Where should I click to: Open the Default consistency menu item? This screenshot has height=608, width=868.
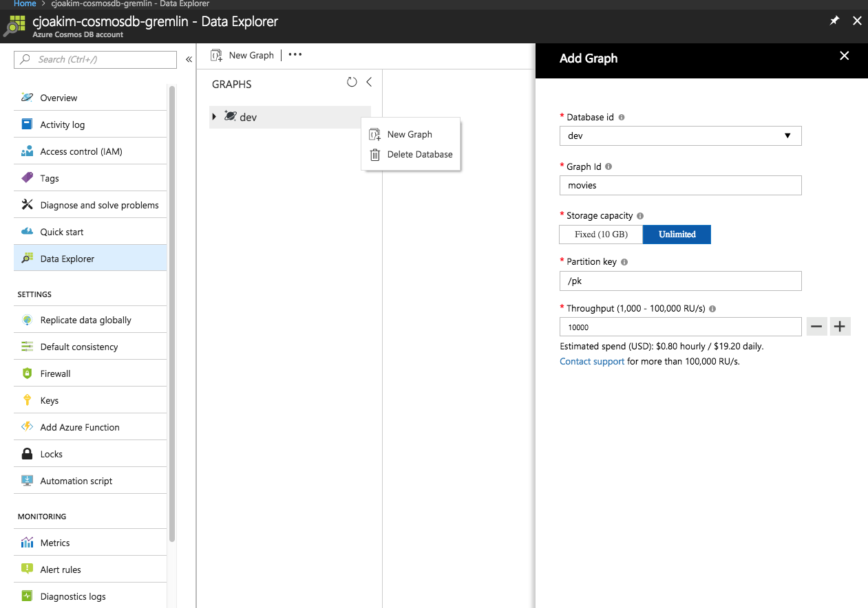click(x=90, y=347)
